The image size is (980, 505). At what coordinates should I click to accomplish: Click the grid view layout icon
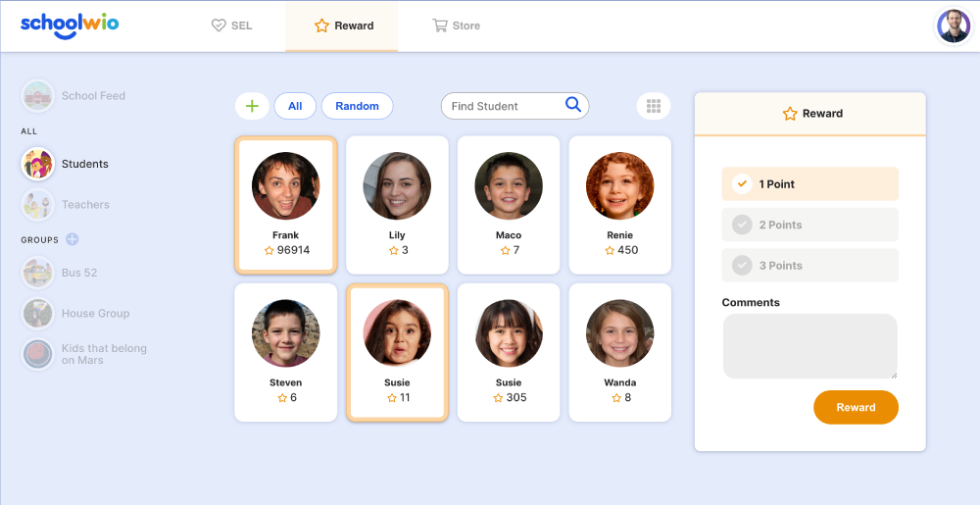click(x=654, y=106)
